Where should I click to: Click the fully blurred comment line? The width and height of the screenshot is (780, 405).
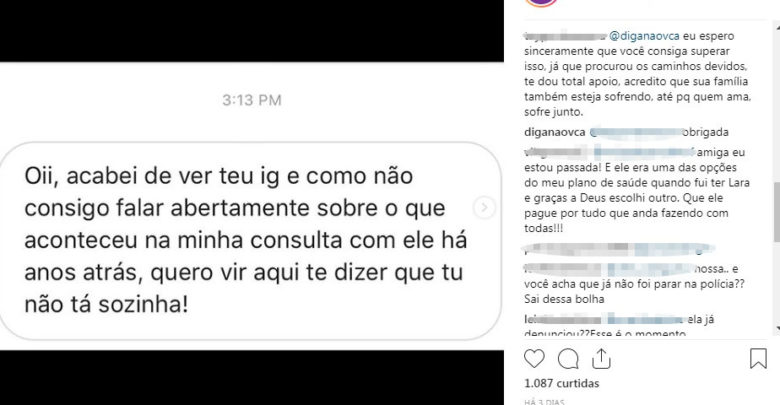(x=619, y=248)
